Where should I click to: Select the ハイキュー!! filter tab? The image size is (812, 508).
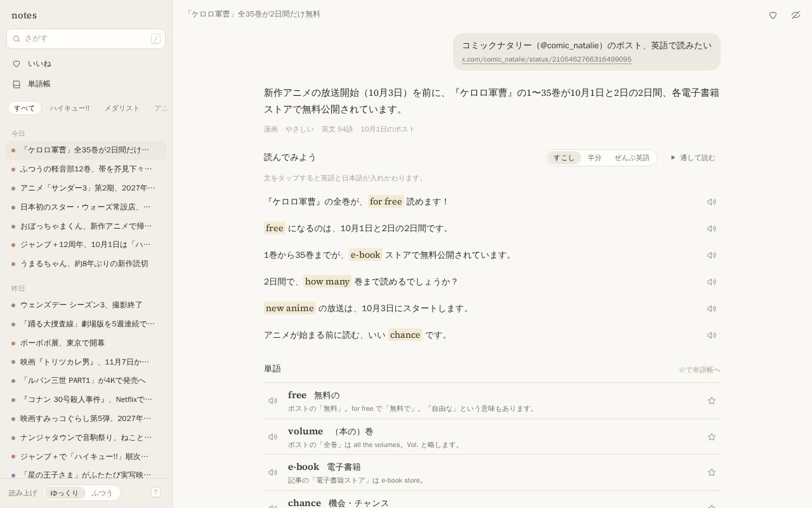[70, 108]
